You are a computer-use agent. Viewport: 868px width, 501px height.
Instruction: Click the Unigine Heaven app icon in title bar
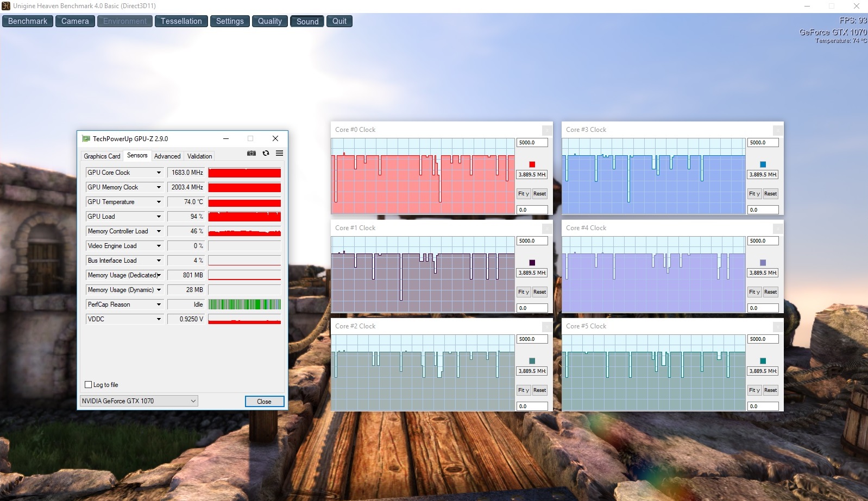[6, 6]
